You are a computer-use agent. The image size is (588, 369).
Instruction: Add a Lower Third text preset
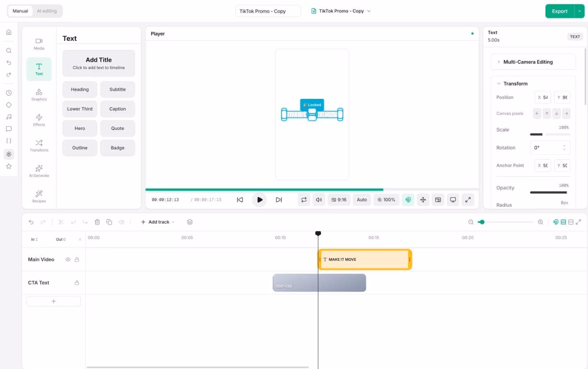point(80,109)
